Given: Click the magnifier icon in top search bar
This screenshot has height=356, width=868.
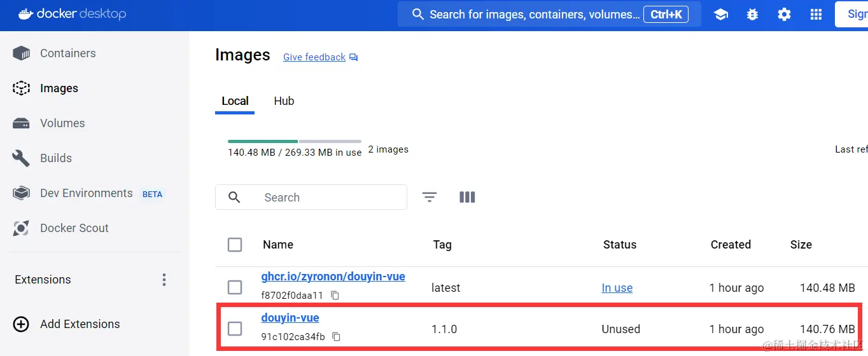Looking at the screenshot, I should click(418, 14).
